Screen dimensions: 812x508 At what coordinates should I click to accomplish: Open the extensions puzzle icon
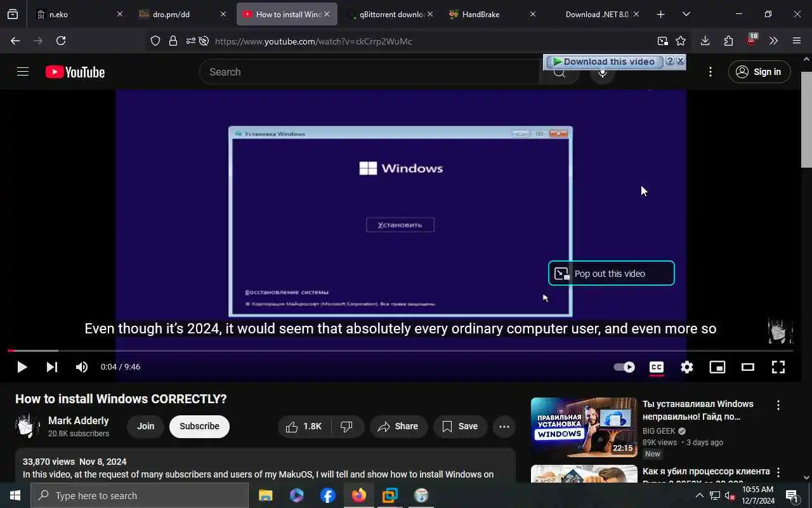pos(728,41)
